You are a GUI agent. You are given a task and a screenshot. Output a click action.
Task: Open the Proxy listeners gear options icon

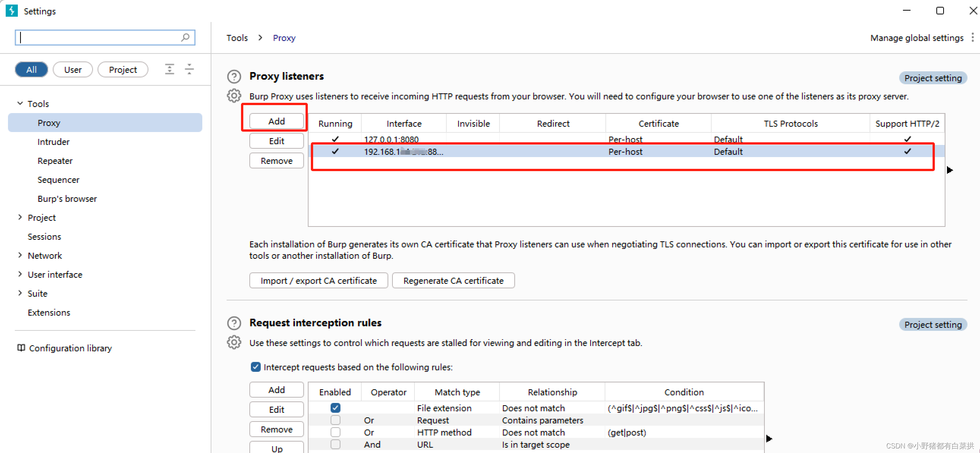tap(234, 96)
